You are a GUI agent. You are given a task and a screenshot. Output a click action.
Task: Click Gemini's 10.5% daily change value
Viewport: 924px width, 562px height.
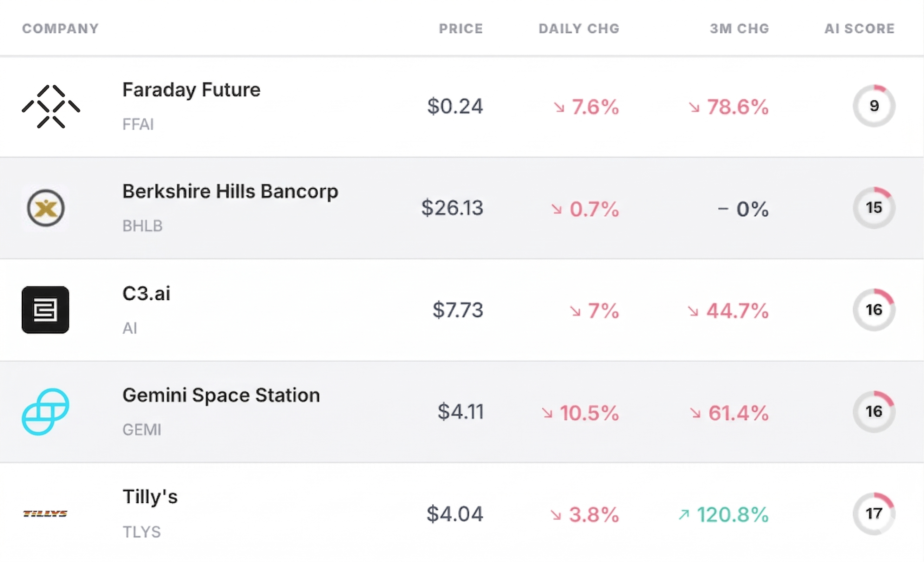(x=589, y=413)
